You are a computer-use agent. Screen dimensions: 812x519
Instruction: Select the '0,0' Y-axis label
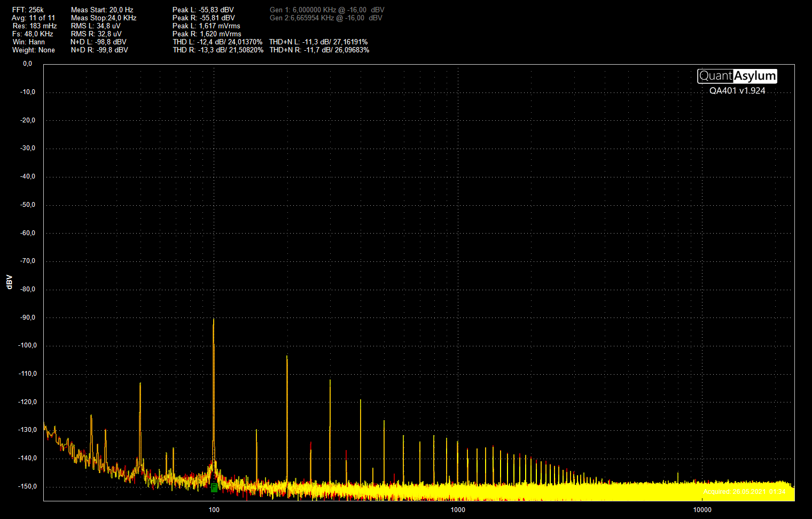[x=27, y=64]
